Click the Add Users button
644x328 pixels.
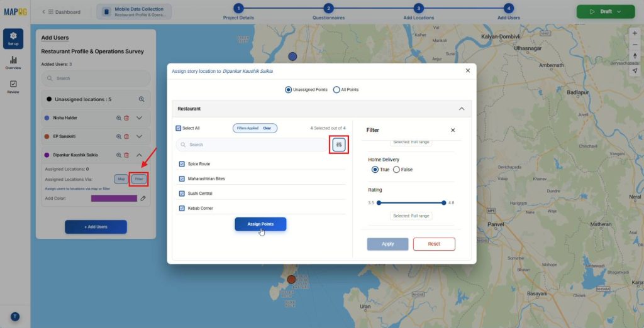(96, 227)
